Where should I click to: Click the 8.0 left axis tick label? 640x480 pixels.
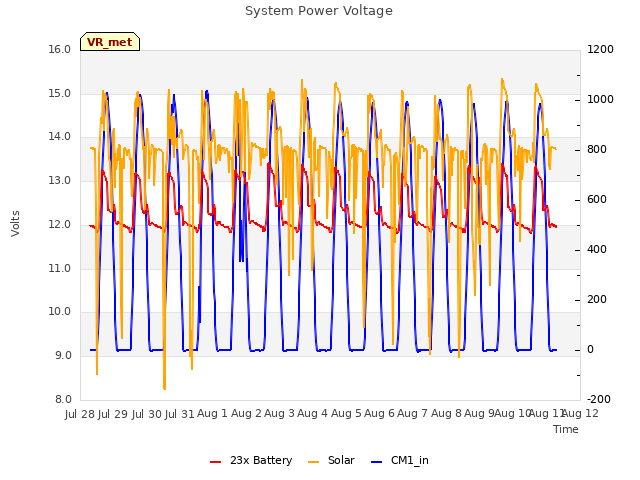tap(63, 399)
